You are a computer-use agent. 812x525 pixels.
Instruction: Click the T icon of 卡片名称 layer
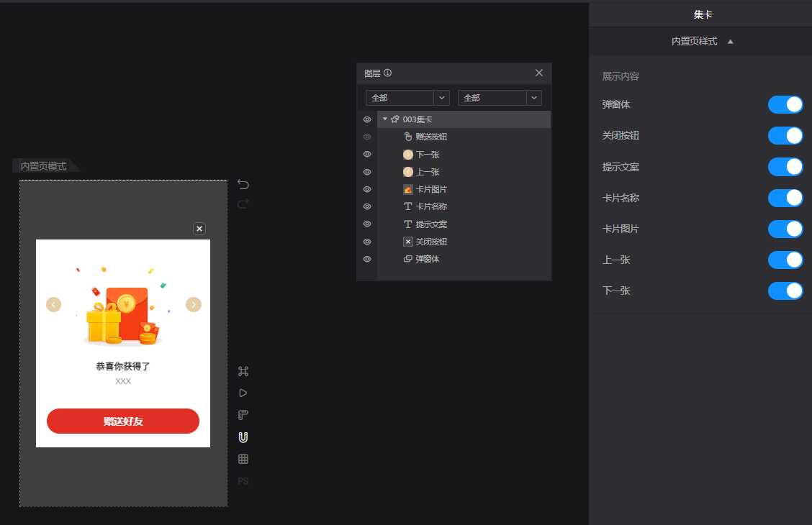(408, 206)
